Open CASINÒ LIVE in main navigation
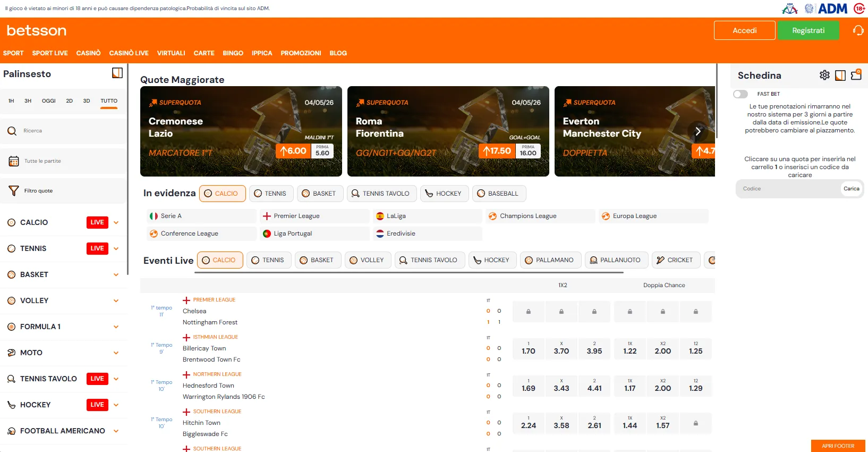Image resolution: width=868 pixels, height=452 pixels. pyautogui.click(x=129, y=53)
